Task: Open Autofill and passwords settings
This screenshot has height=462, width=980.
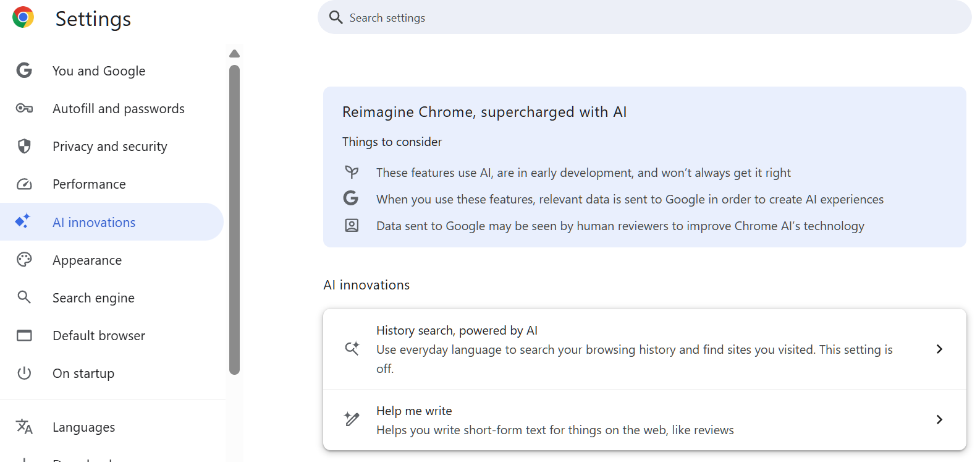Action: click(112, 108)
